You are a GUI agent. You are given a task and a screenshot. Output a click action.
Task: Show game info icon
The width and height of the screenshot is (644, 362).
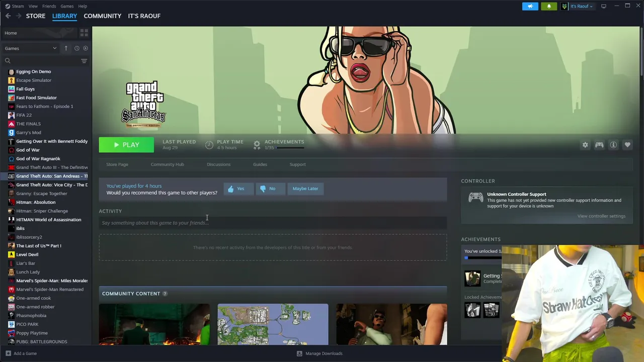[613, 145]
